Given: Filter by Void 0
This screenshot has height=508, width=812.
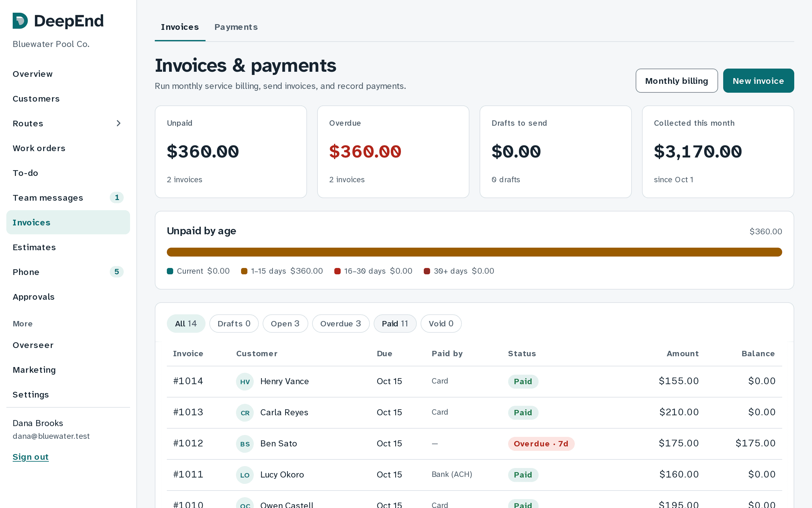Looking at the screenshot, I should (441, 324).
